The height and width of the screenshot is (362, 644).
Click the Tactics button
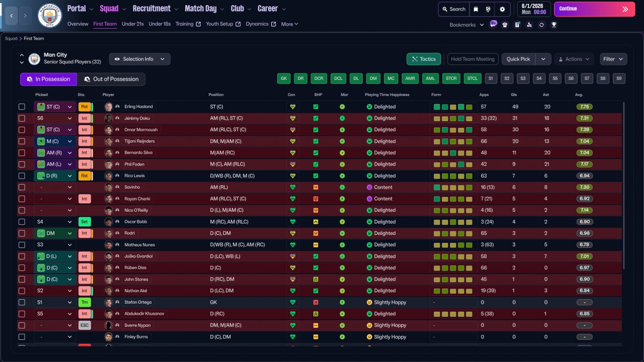click(424, 59)
